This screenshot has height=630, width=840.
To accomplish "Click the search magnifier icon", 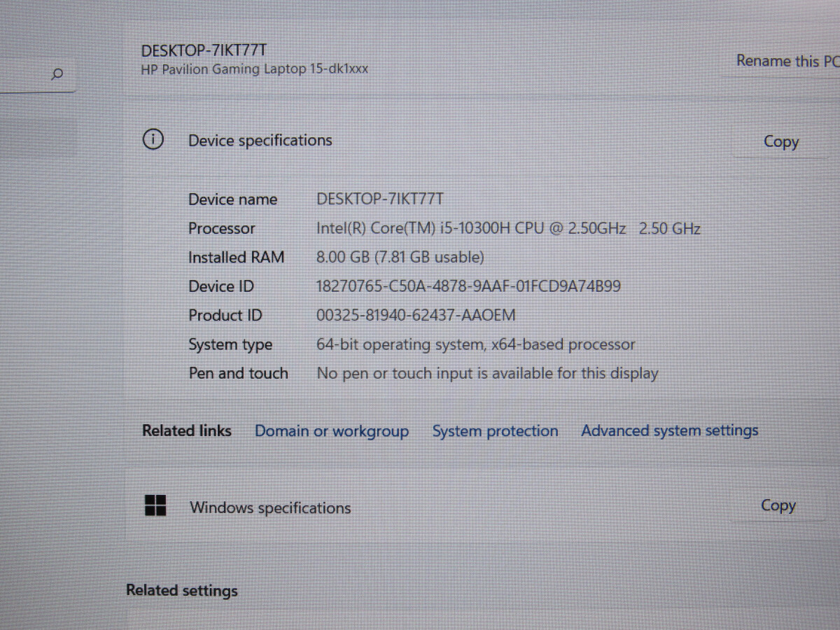I will (57, 73).
